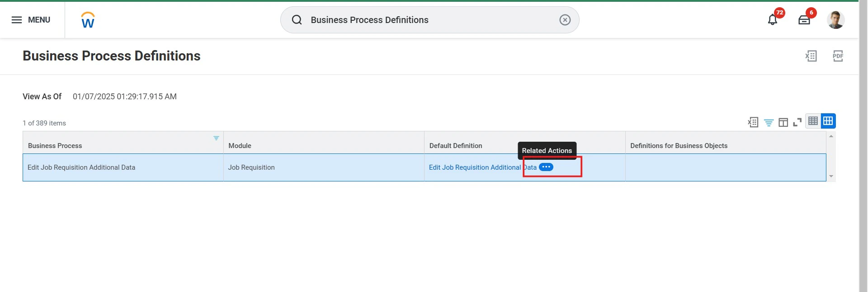Open Edit Job Requisition Additional Data link
The image size is (868, 292).
coord(482,167)
